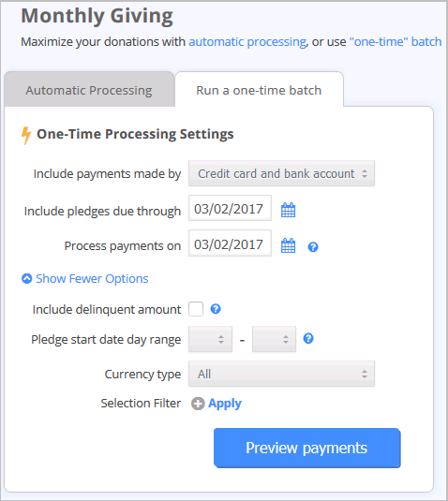This screenshot has height=501, width=448.
Task: Open Include payments made by dropdown
Action: click(281, 173)
